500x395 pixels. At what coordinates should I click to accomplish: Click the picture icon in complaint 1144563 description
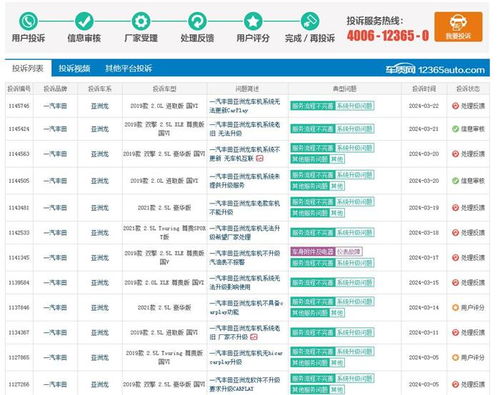pyautogui.click(x=260, y=159)
